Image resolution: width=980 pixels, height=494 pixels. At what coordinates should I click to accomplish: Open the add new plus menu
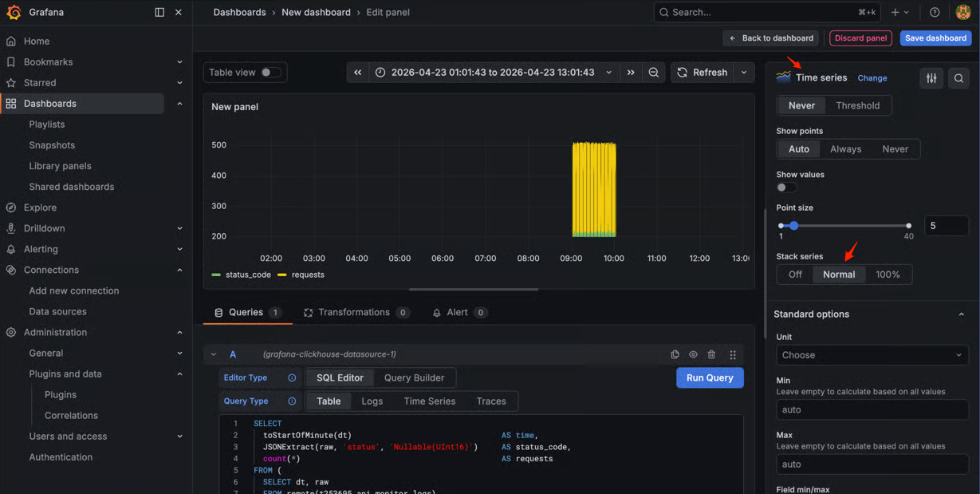[x=900, y=12]
